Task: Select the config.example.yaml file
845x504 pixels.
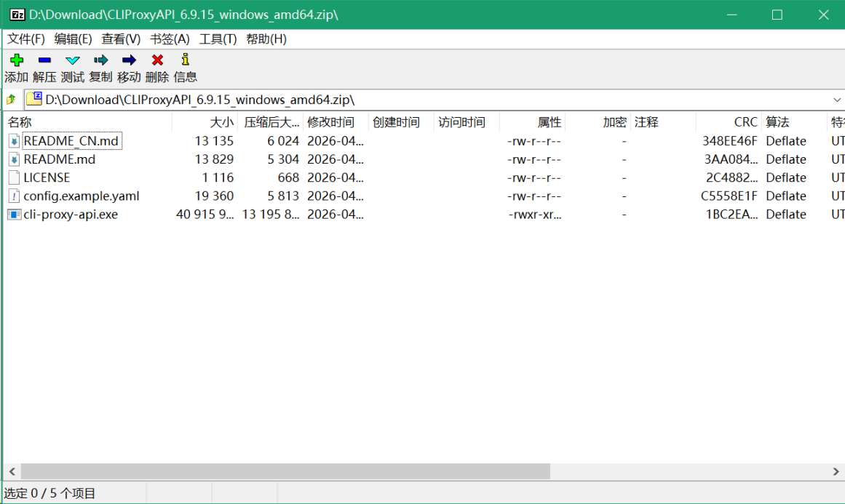Action: [x=81, y=196]
